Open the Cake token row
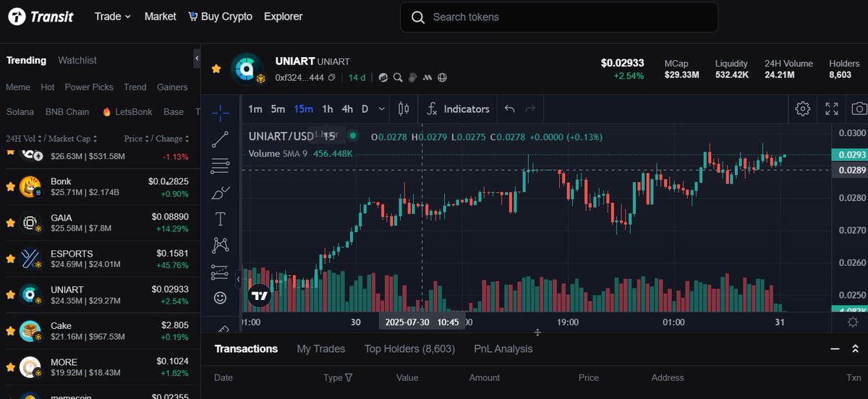This screenshot has width=868, height=399. (100, 331)
